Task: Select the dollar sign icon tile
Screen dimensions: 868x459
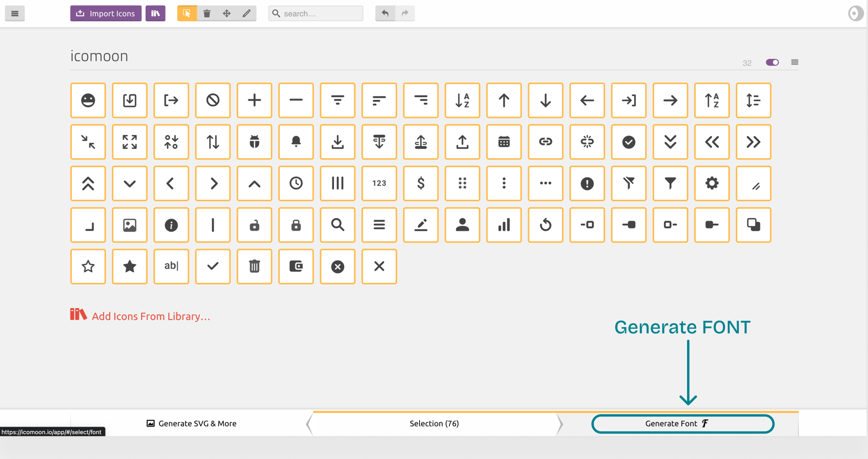Action: tap(420, 183)
